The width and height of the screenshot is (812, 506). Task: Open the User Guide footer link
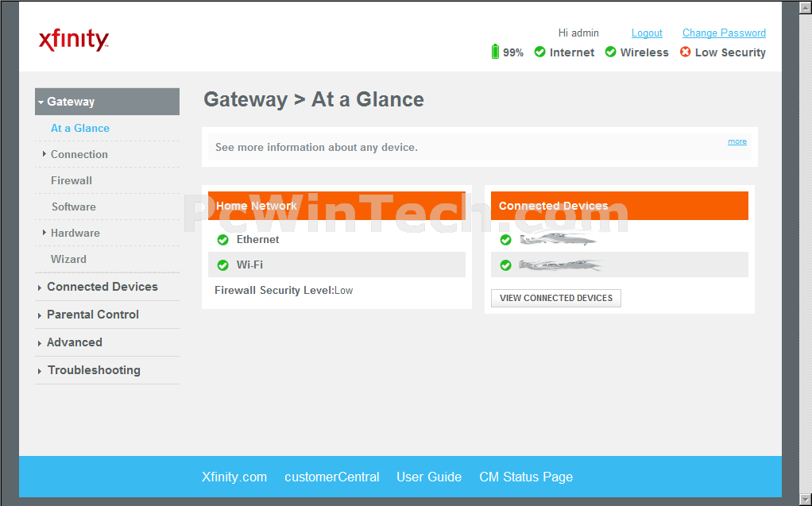pyautogui.click(x=429, y=477)
